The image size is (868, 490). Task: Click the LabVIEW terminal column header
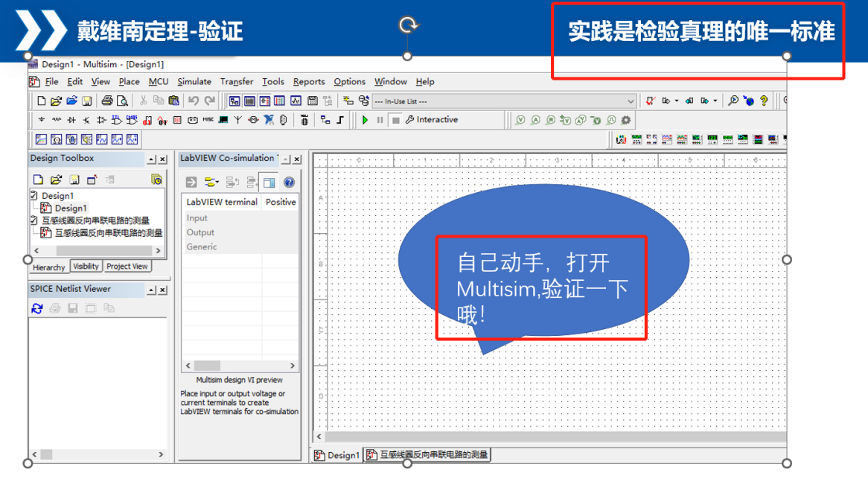pyautogui.click(x=221, y=202)
